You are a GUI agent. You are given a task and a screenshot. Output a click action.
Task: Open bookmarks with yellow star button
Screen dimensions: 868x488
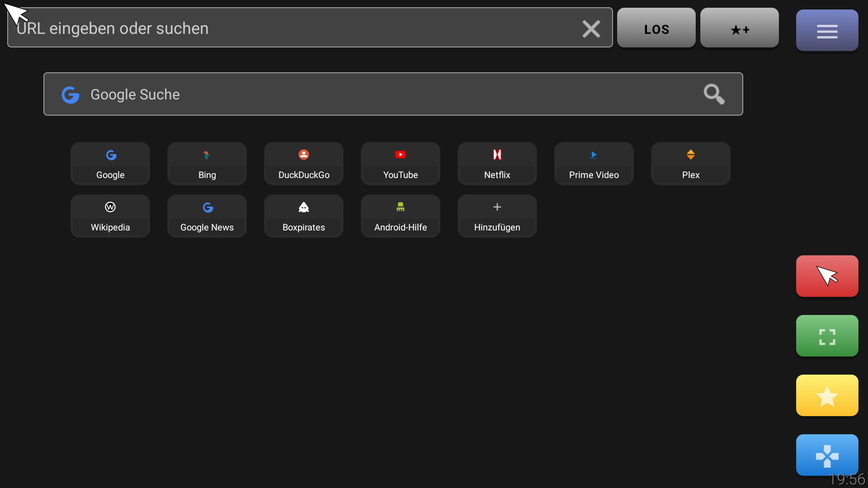coord(827,395)
